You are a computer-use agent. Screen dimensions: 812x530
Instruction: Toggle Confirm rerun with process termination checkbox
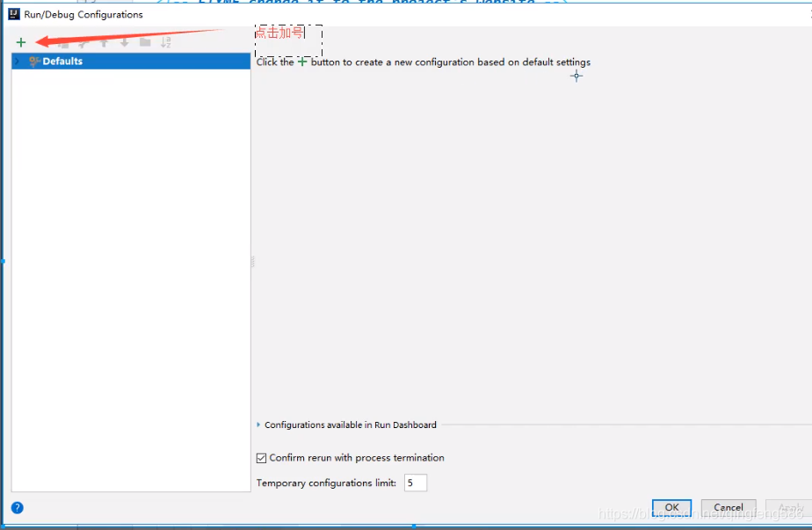(262, 458)
